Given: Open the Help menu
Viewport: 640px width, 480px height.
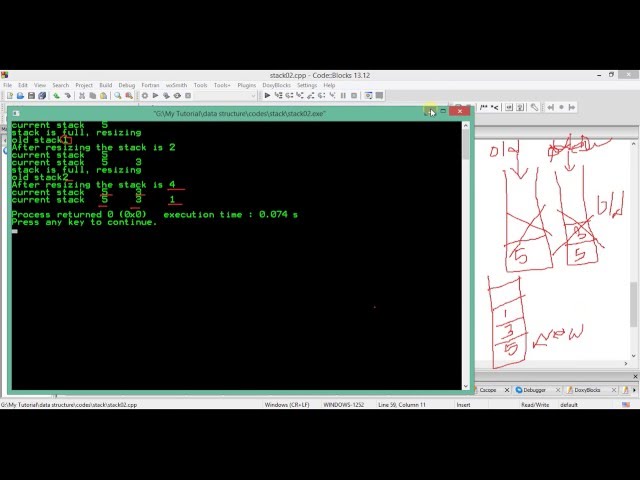Looking at the screenshot, I should (x=329, y=85).
